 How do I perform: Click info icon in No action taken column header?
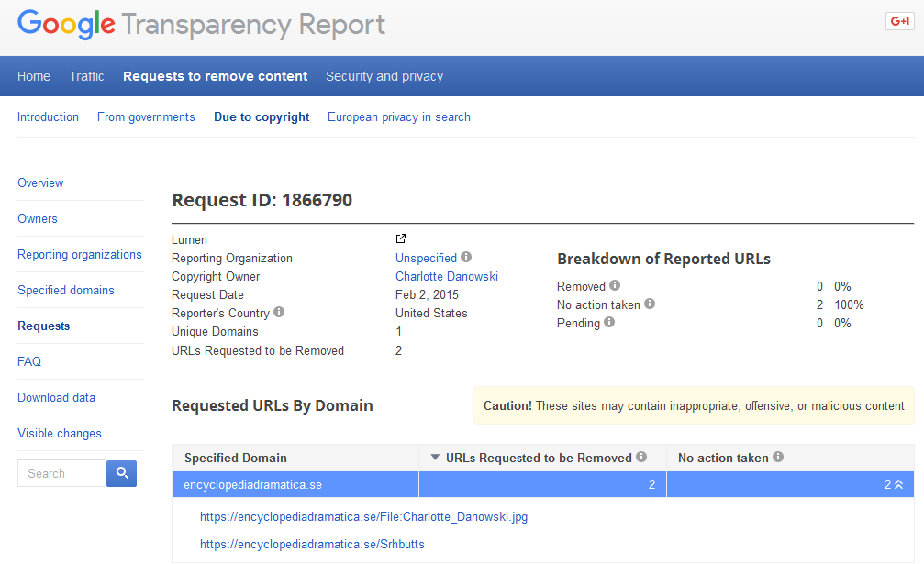pos(778,457)
